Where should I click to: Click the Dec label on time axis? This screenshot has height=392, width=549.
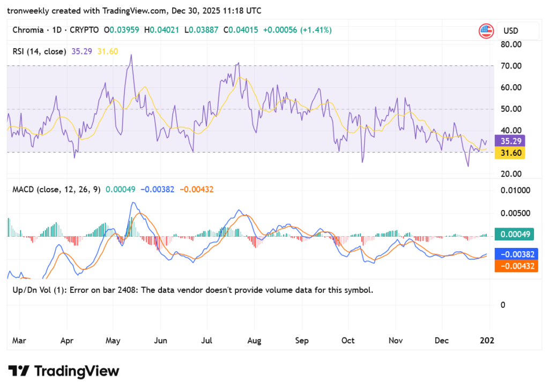click(x=442, y=341)
